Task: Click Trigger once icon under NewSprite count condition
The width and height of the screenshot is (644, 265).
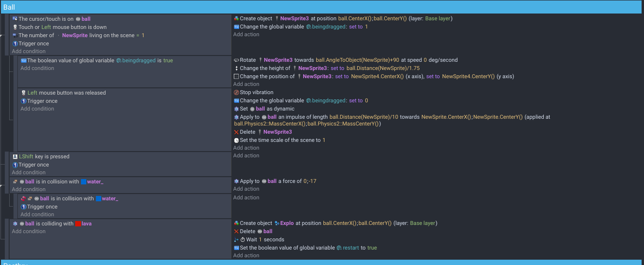Action: click(15, 43)
